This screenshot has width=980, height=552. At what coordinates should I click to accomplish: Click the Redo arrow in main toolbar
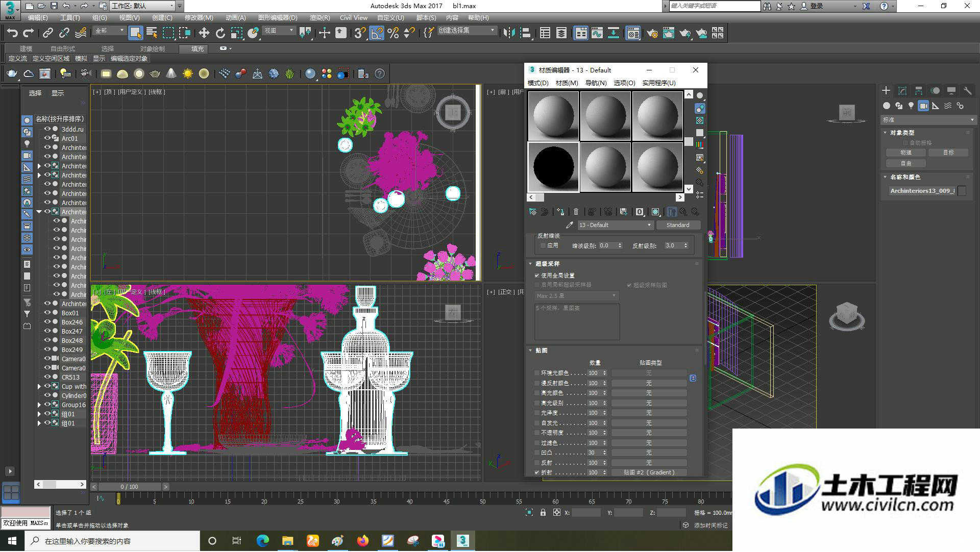click(x=29, y=33)
